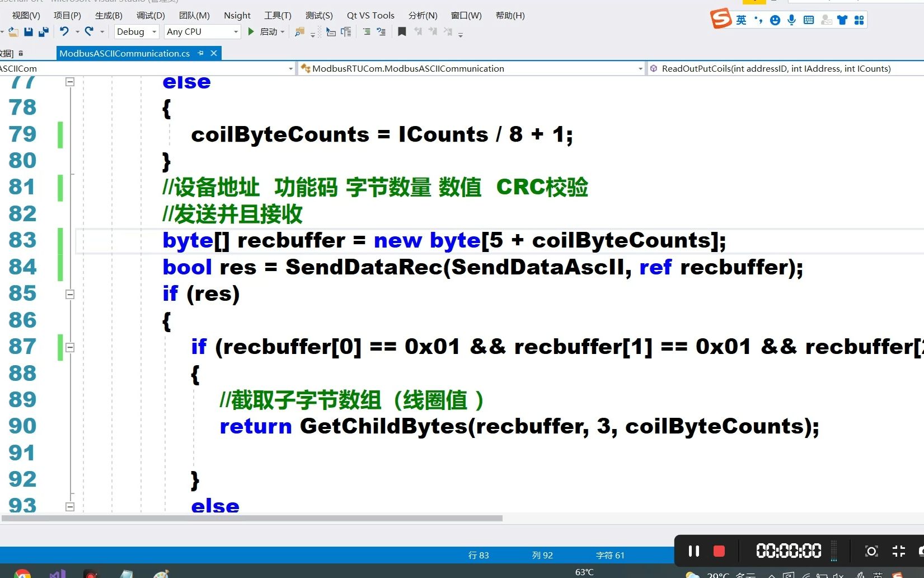
Task: Adjust the recorder audio level meter
Action: [x=834, y=551]
